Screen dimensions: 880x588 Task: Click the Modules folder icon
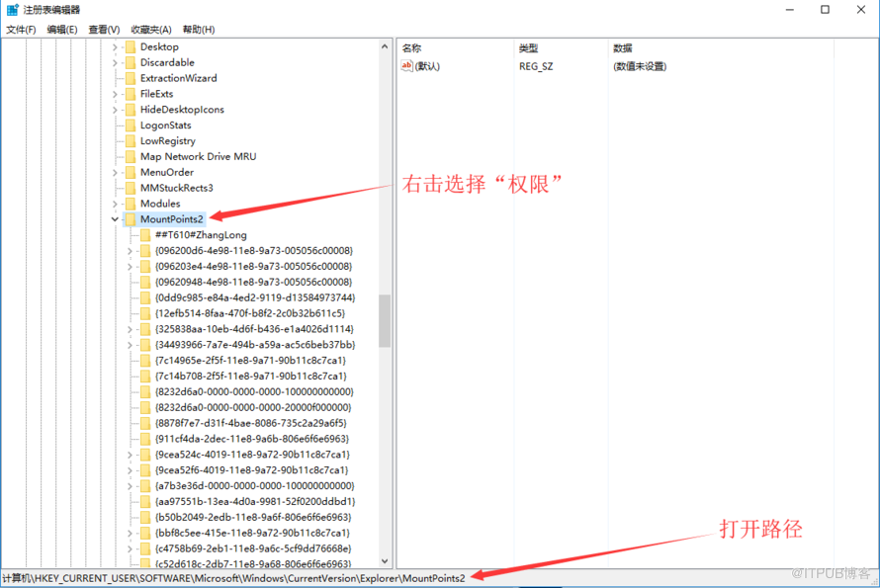coord(131,204)
